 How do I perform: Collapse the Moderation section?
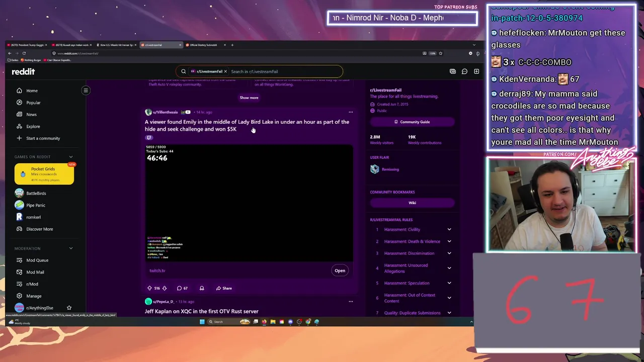(x=70, y=248)
